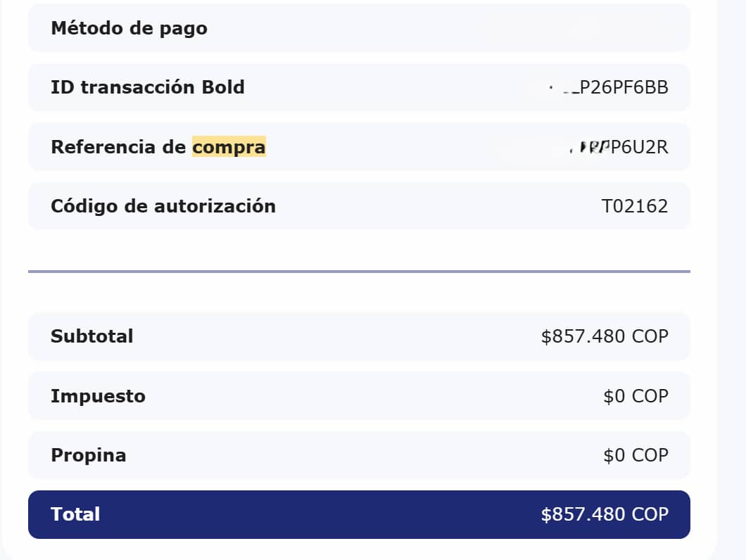Click the Subtotal label
The image size is (746, 560).
[x=91, y=336]
